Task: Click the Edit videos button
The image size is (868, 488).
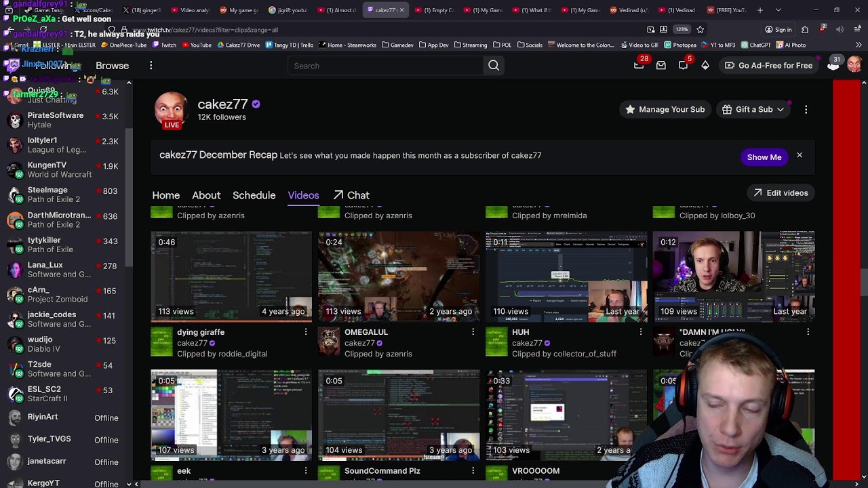Action: coord(781,193)
